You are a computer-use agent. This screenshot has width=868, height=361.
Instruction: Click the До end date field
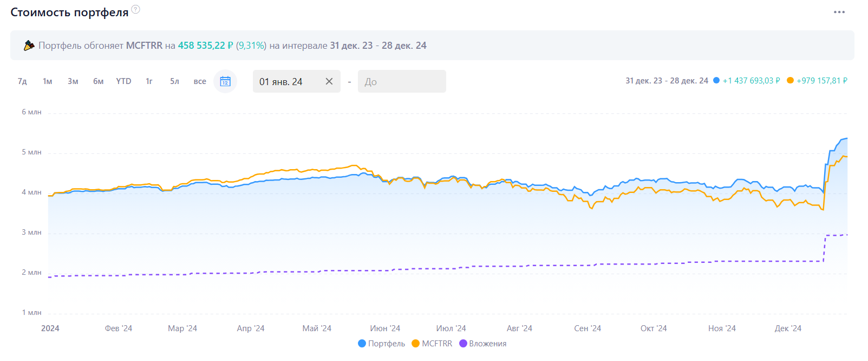pyautogui.click(x=401, y=81)
